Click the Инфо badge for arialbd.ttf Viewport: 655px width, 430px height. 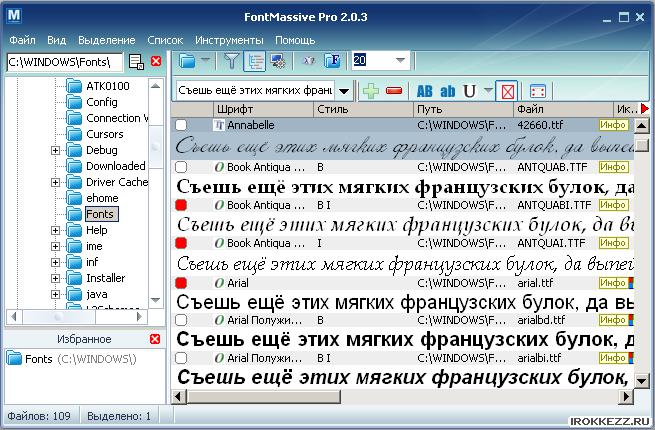tap(613, 320)
